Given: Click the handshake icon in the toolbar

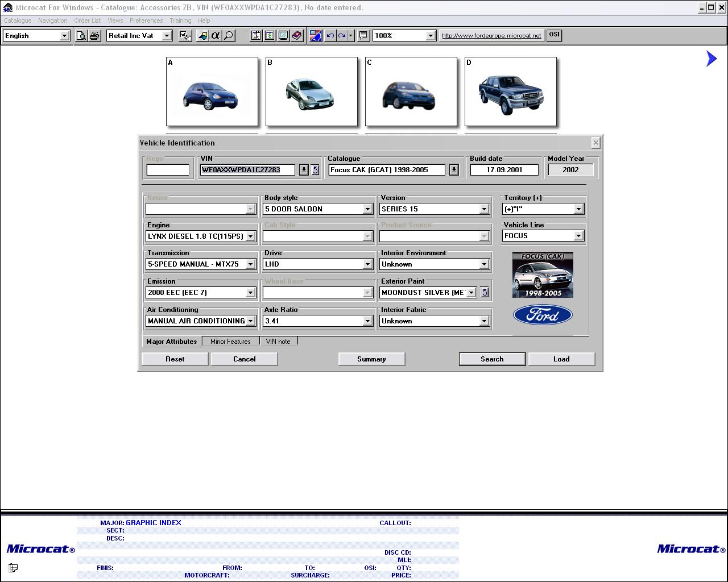Looking at the screenshot, I should click(185, 36).
